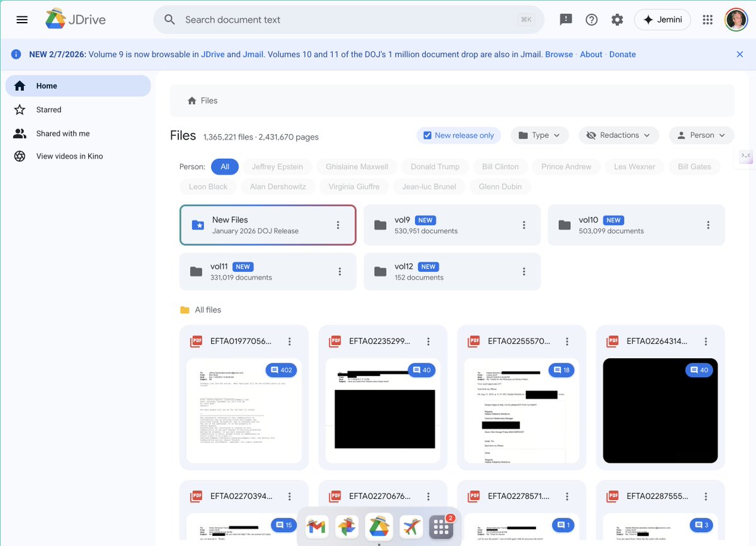Filter by Bill Clinton

pos(500,166)
